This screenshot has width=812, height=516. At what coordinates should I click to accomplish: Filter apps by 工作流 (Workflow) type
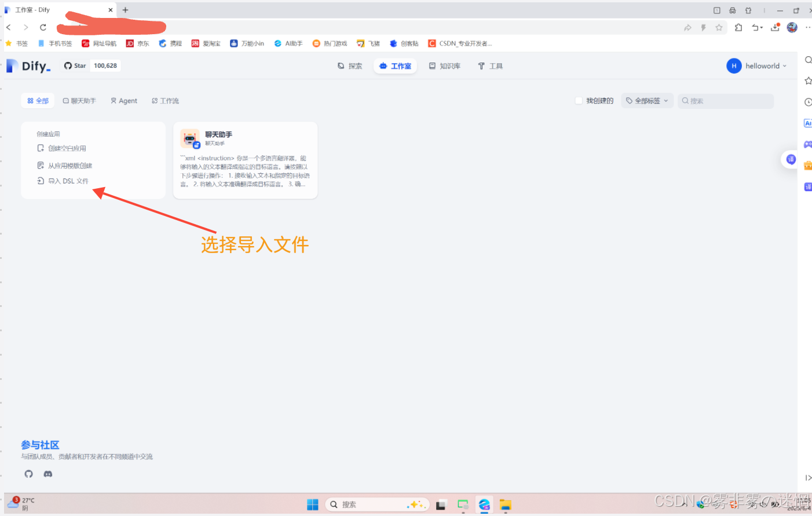click(x=165, y=101)
